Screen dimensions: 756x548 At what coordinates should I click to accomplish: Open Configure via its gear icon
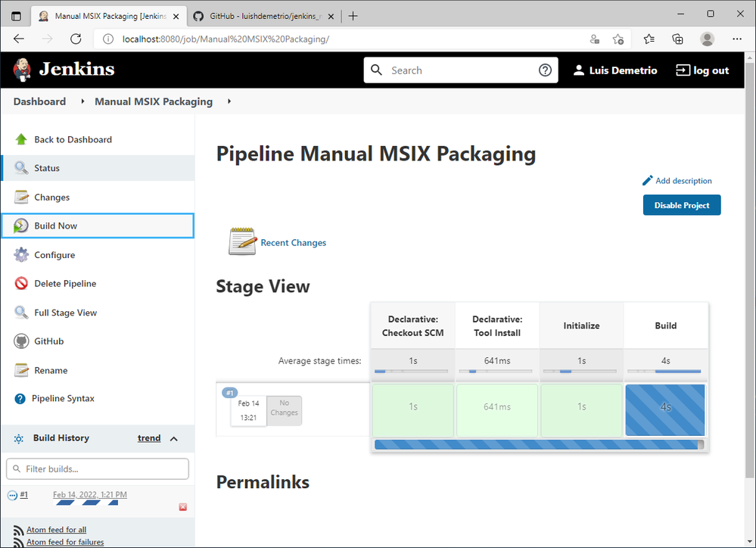click(21, 255)
